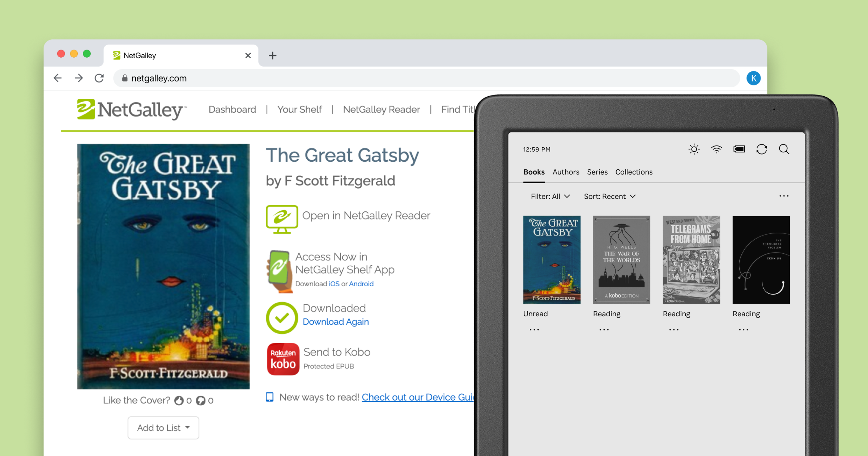The image size is (868, 456).
Task: Tap the battery icon on Kobo
Action: point(739,149)
